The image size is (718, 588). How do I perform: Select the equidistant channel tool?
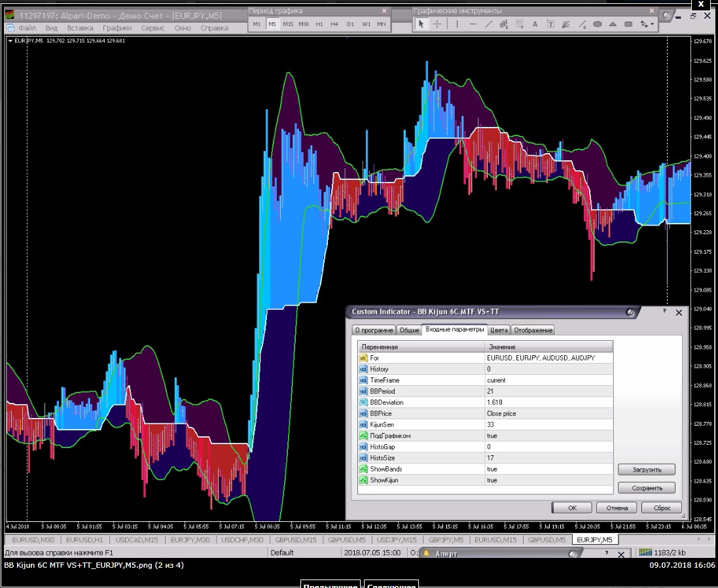point(504,24)
